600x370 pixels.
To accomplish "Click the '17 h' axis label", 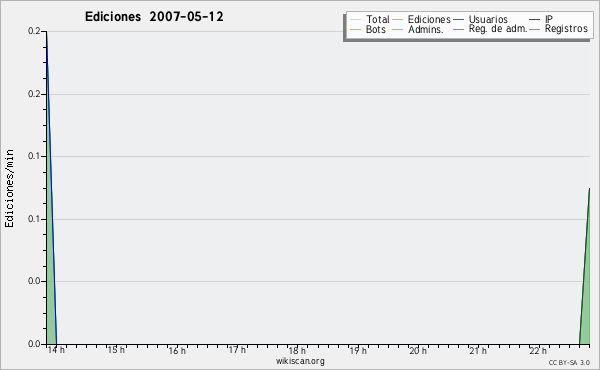I will [237, 350].
